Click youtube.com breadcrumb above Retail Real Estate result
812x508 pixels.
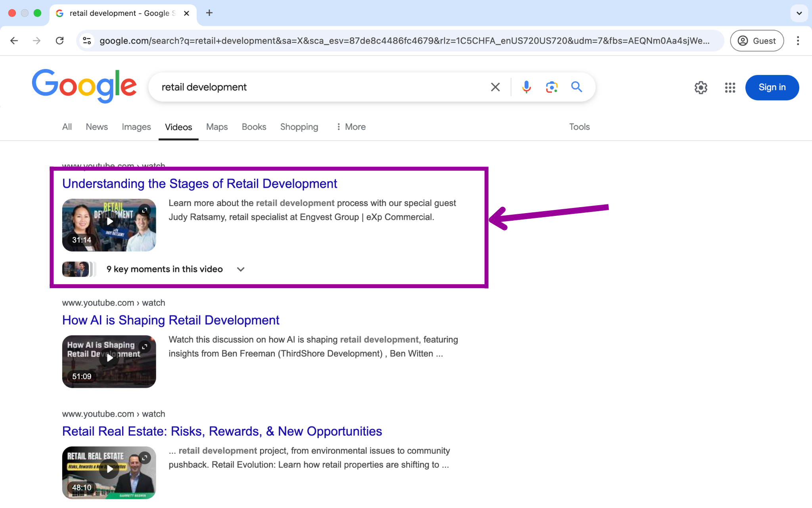pos(113,414)
